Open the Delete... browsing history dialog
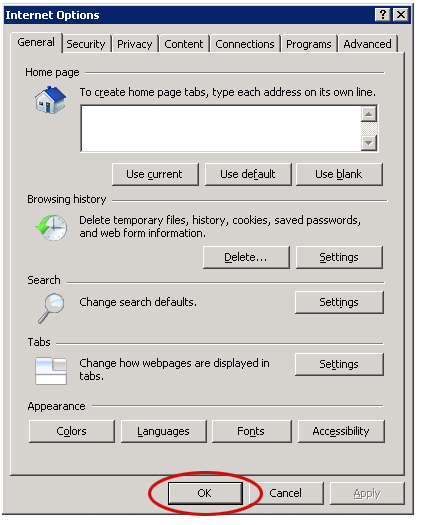Screen dimensions: 423x525 click(x=246, y=257)
